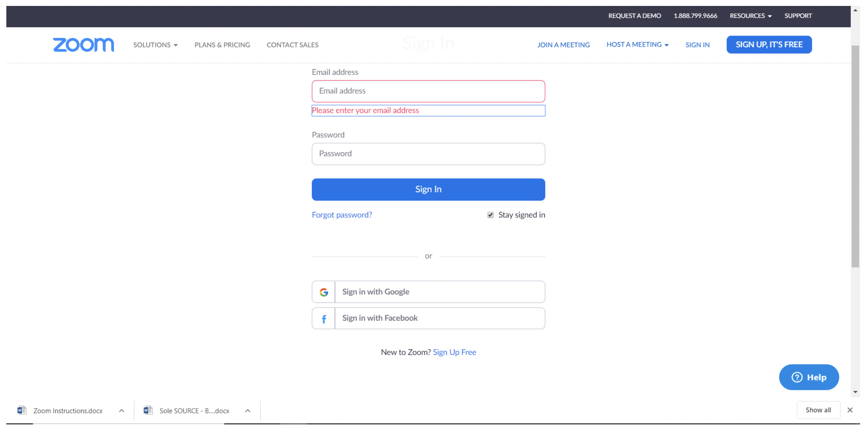The height and width of the screenshot is (435, 868).
Task: Click the Zoom logo
Action: (83, 45)
